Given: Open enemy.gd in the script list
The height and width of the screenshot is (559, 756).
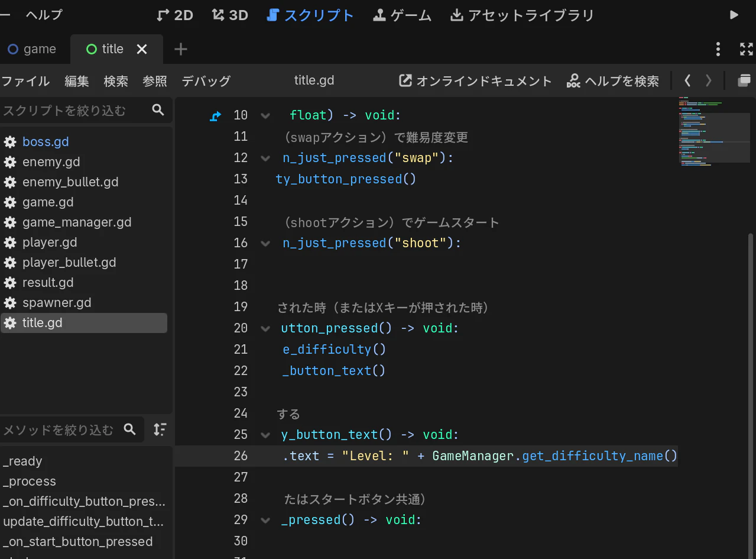Looking at the screenshot, I should 51,162.
